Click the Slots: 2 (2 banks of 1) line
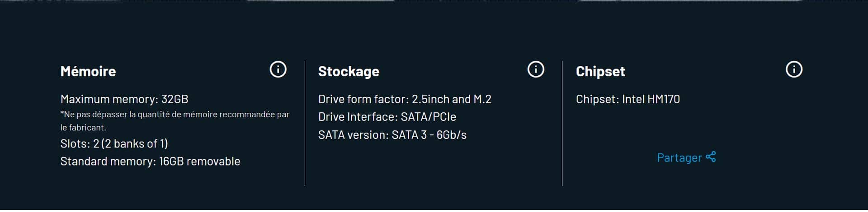Viewport: 868px width, 212px height. coord(114,144)
